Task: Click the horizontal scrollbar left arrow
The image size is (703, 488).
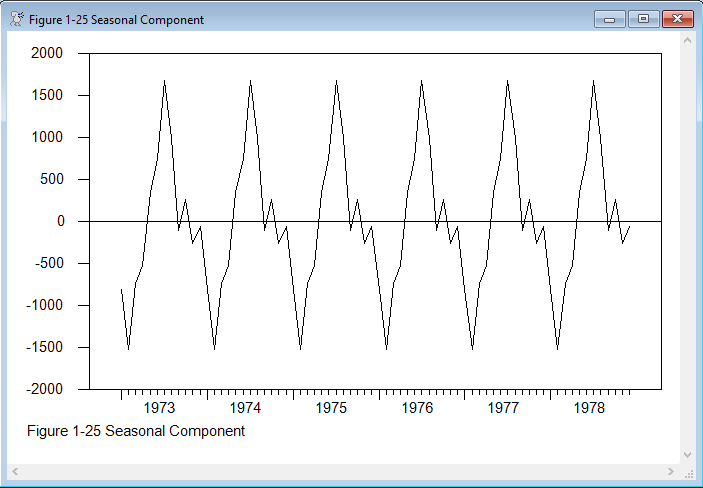Action: point(16,471)
